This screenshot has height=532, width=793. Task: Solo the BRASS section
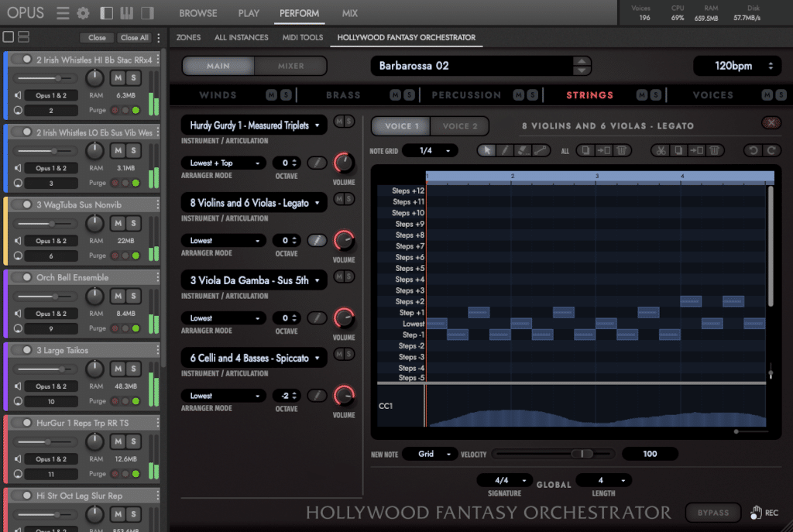click(x=409, y=95)
